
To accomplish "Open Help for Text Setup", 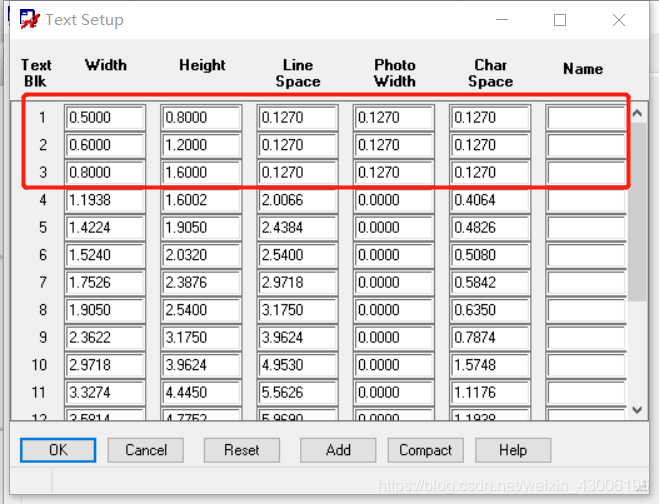I will pos(513,450).
